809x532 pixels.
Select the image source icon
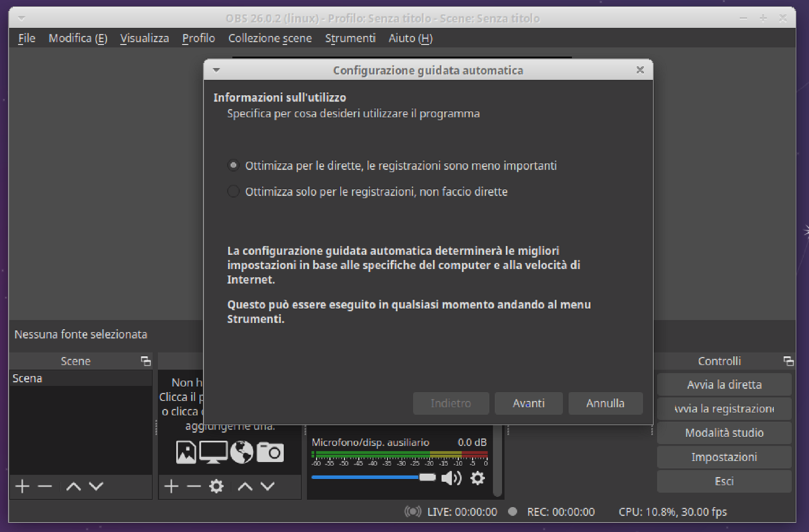click(x=185, y=452)
